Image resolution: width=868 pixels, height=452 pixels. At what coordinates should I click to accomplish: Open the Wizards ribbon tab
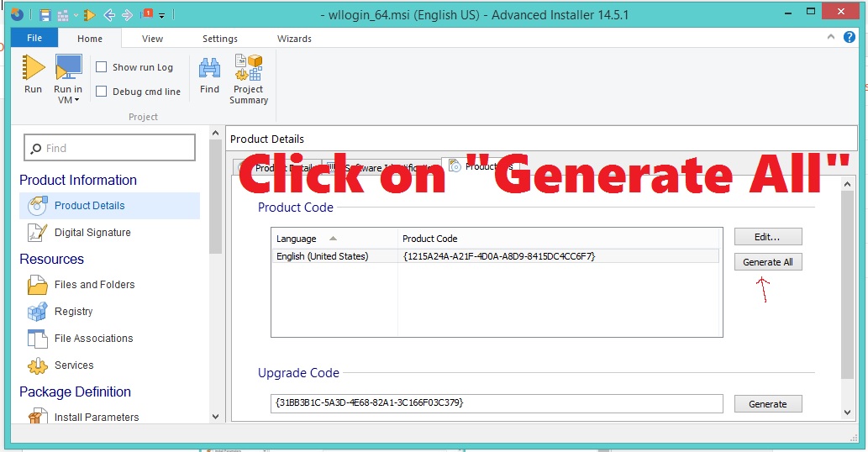(x=294, y=39)
